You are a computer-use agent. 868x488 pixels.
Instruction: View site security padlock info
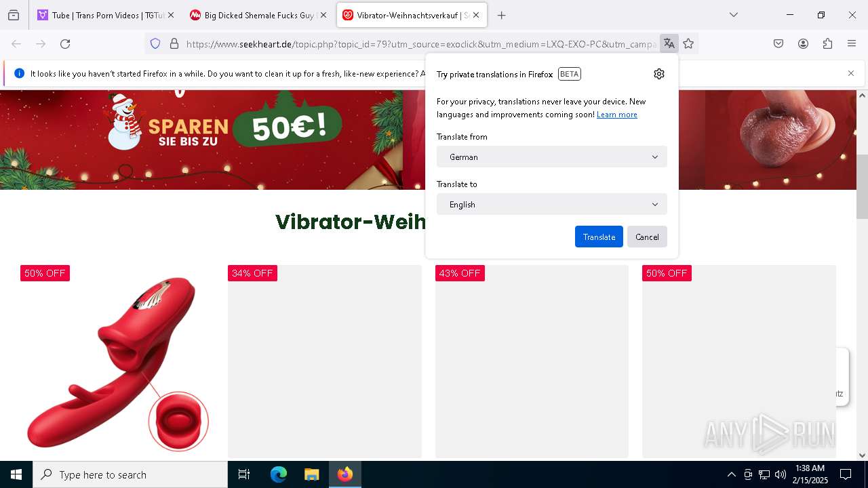click(174, 44)
